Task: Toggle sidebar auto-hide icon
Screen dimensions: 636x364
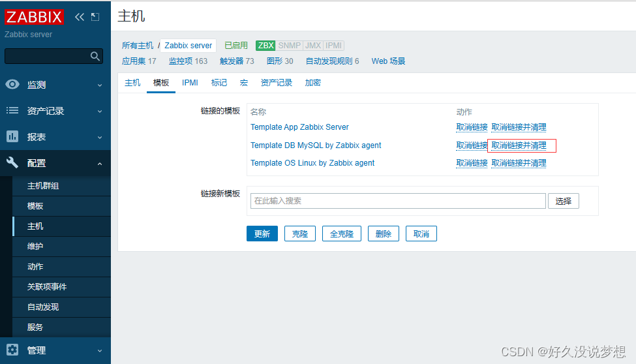Action: click(95, 17)
